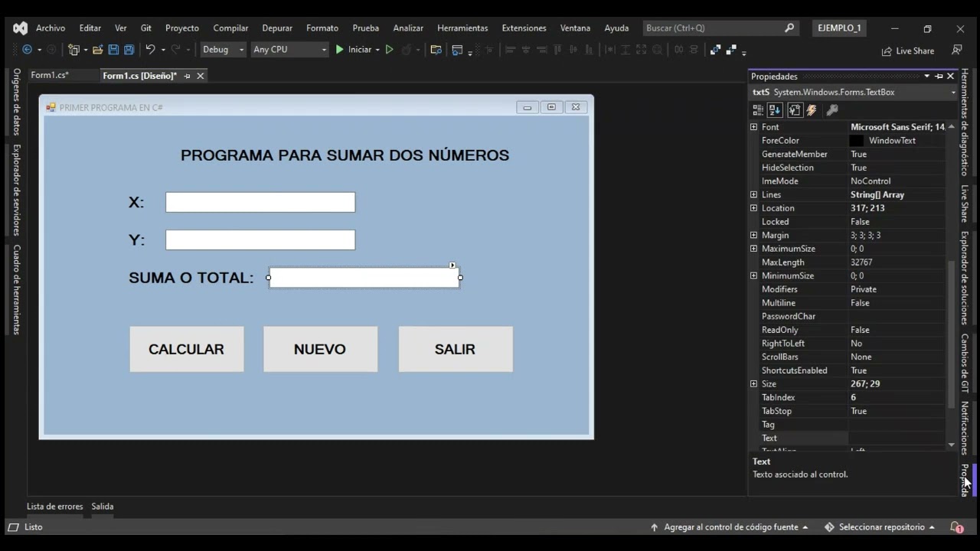Click the Save icon in toolbar
This screenshot has width=980, height=551.
(113, 50)
